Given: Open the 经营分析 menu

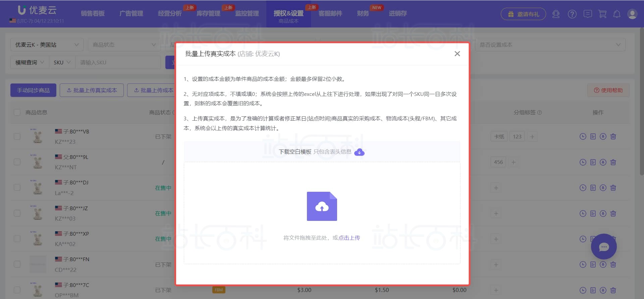Looking at the screenshot, I should tap(170, 13).
